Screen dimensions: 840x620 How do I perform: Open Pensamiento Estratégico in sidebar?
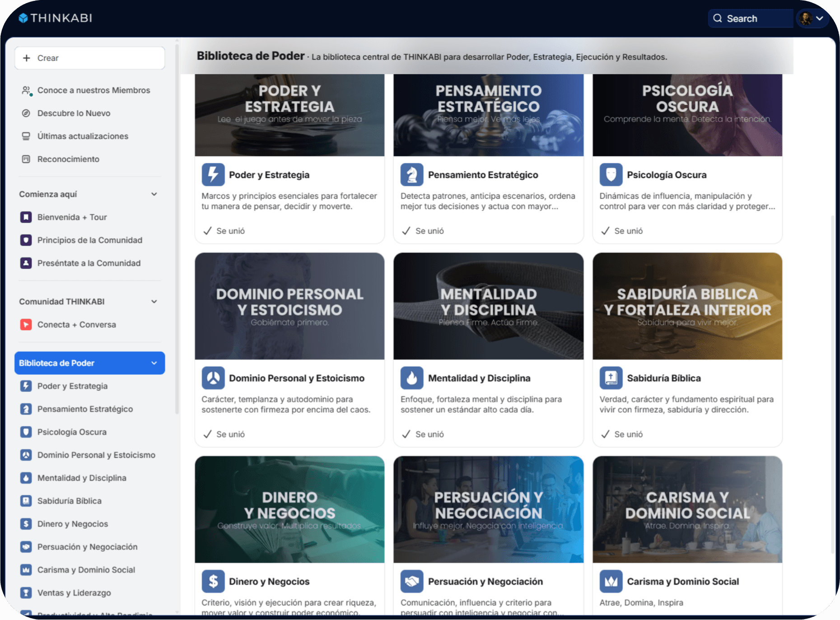click(89, 409)
